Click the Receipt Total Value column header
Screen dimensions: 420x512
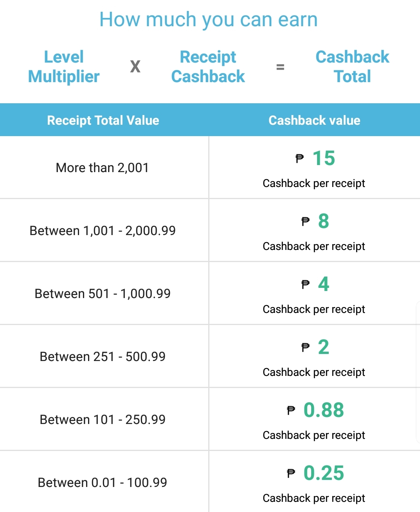pos(103,120)
